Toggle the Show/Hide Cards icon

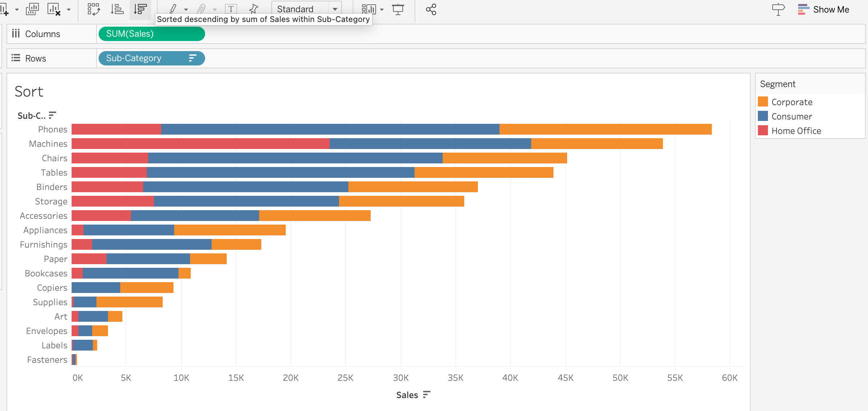coord(369,9)
